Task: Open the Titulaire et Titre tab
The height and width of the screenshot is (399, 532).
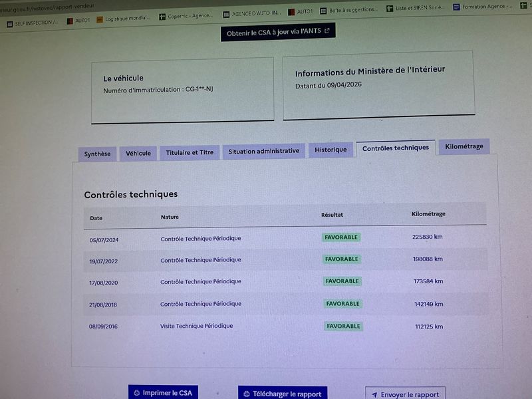Action: pyautogui.click(x=190, y=153)
